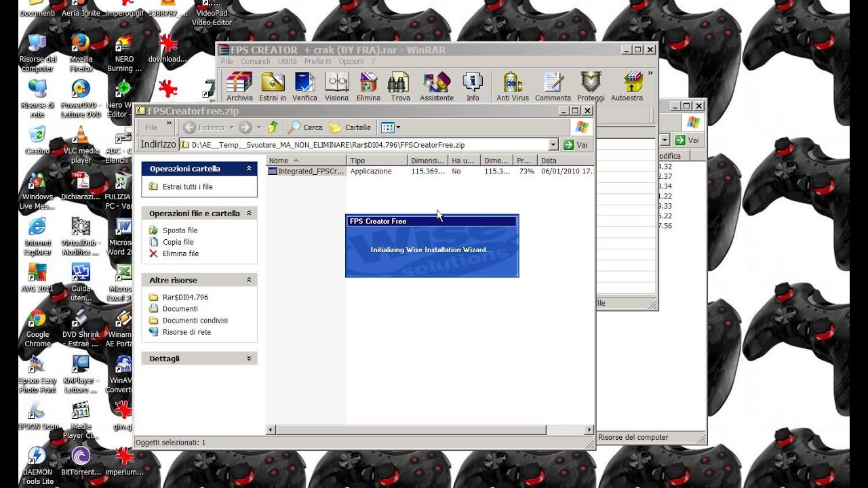Expand the WinRAR toolbar overflow chevron
The image size is (868, 488).
(650, 74)
